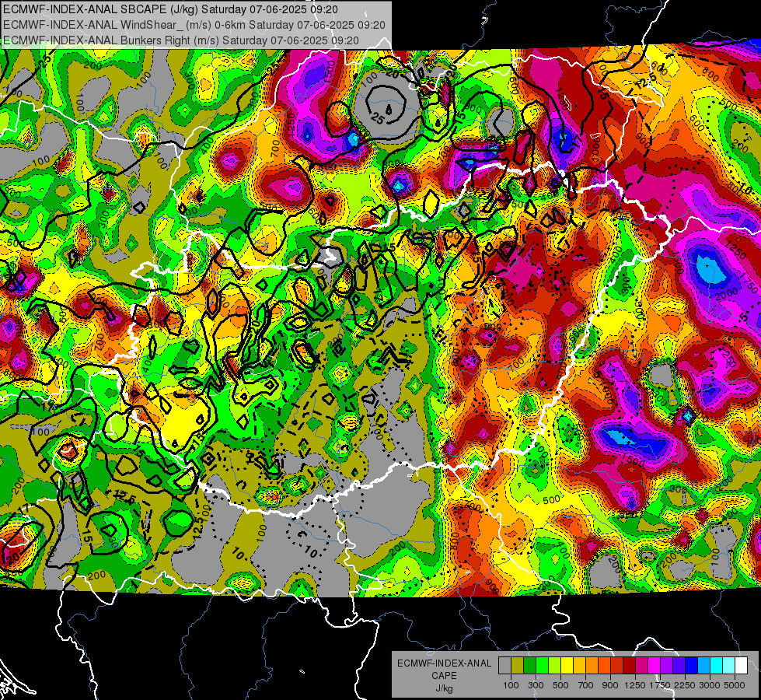
Task: Click the Bunkers Right title line
Action: pos(180,40)
